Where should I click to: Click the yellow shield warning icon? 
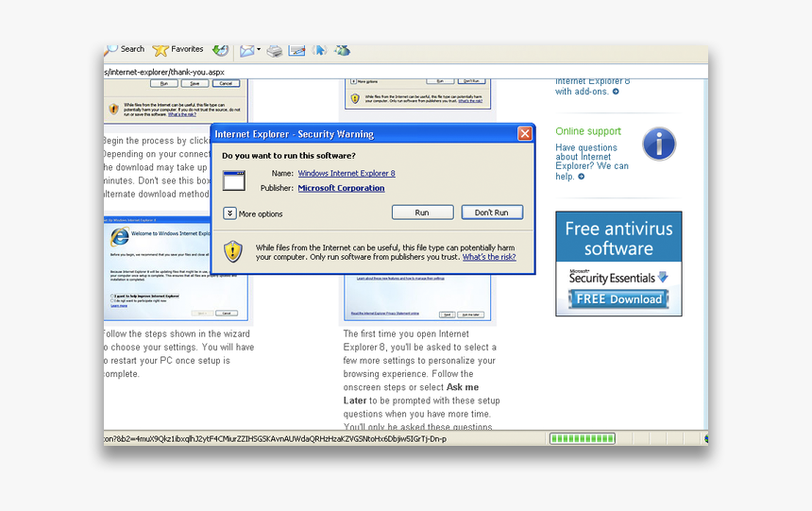tap(233, 251)
